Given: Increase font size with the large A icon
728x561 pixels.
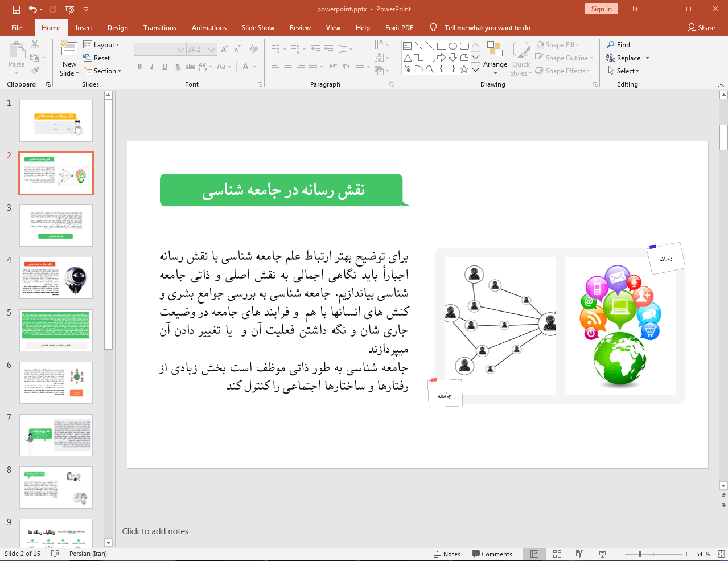Looking at the screenshot, I should (224, 50).
